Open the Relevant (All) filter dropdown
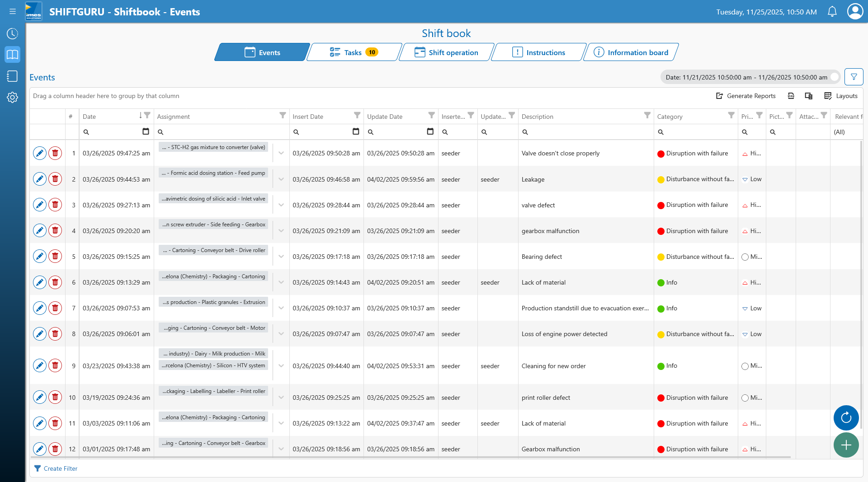This screenshot has height=482, width=868. coord(846,132)
